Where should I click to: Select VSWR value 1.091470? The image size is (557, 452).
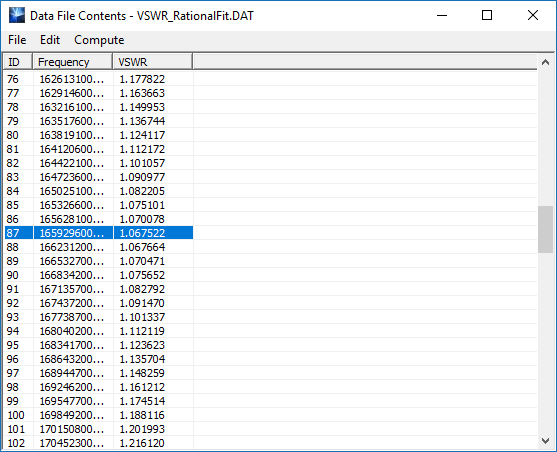tap(142, 303)
